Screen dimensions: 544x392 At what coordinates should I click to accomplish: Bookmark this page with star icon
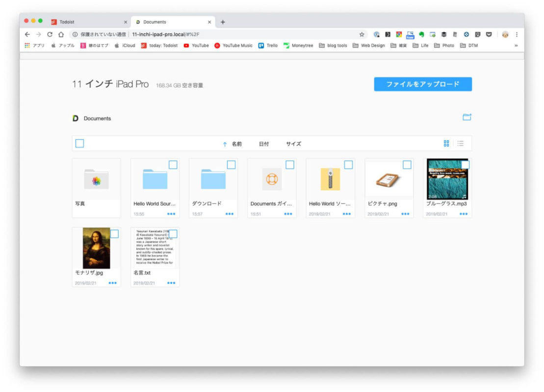[x=362, y=35]
